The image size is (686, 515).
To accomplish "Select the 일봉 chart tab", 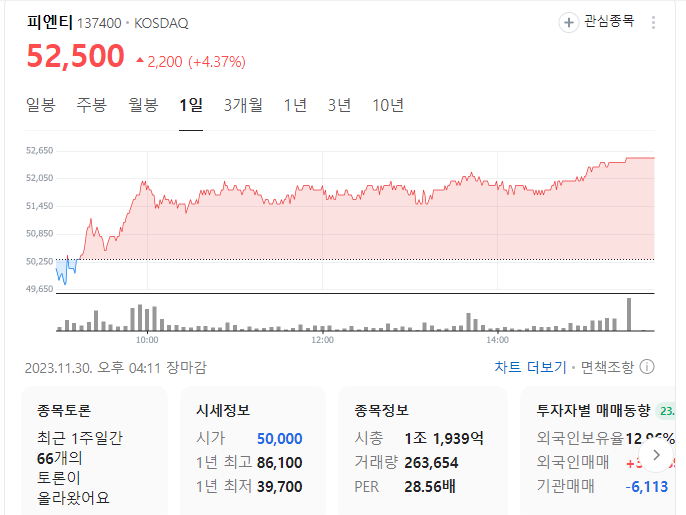I will 41,105.
